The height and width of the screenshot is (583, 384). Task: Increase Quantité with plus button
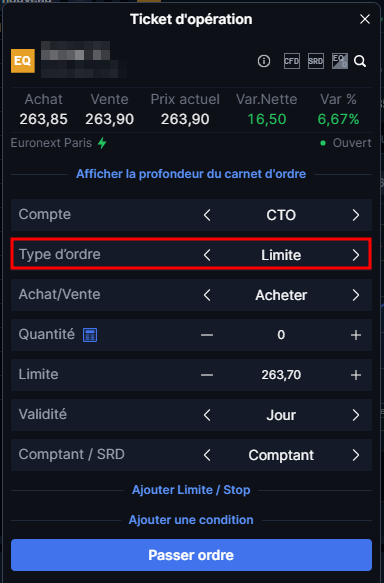pyautogui.click(x=356, y=335)
